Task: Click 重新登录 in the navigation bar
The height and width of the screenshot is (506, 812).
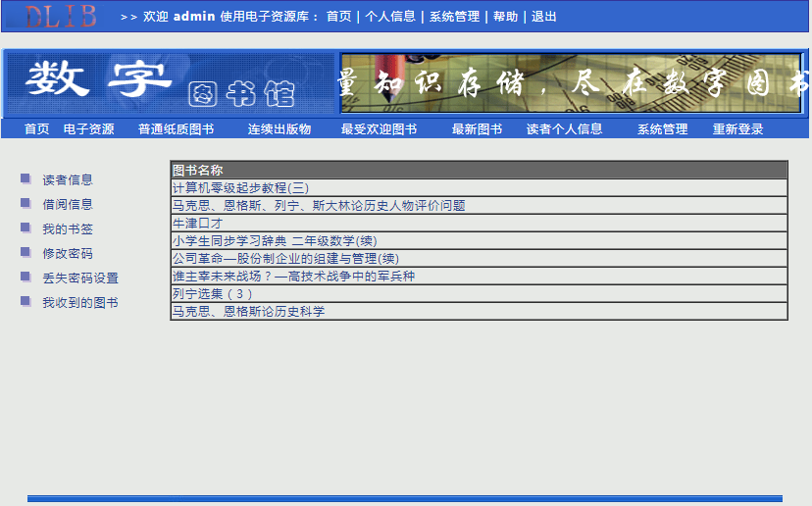Action: [737, 129]
